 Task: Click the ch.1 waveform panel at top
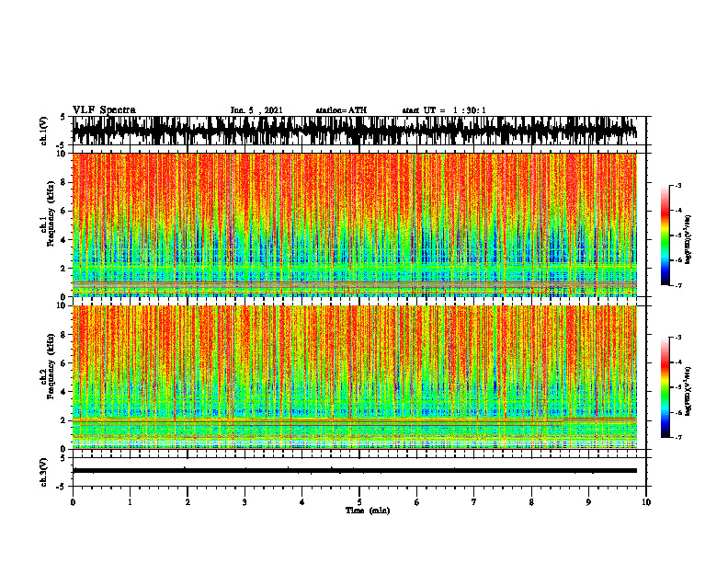point(359,131)
